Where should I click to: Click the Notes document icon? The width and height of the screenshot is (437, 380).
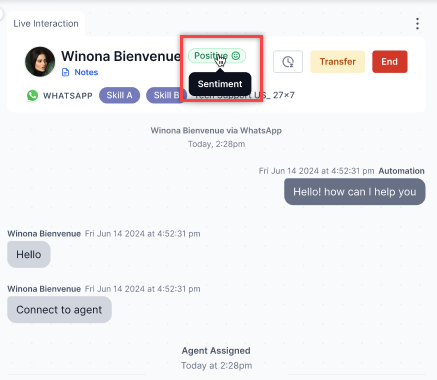[x=66, y=72]
